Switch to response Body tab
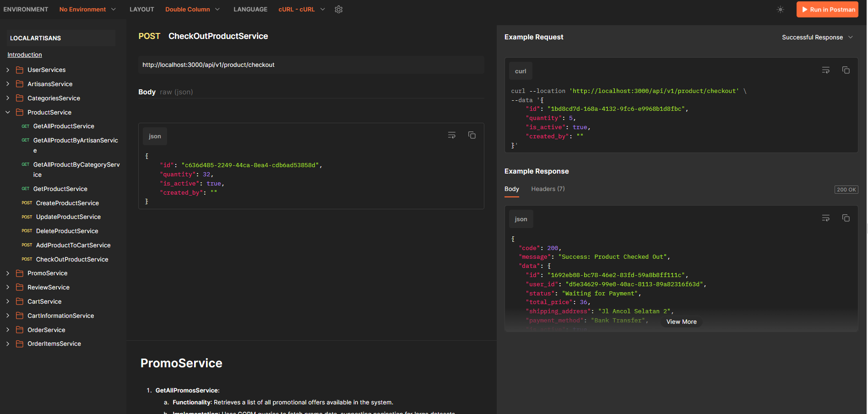The height and width of the screenshot is (414, 868). click(x=512, y=189)
